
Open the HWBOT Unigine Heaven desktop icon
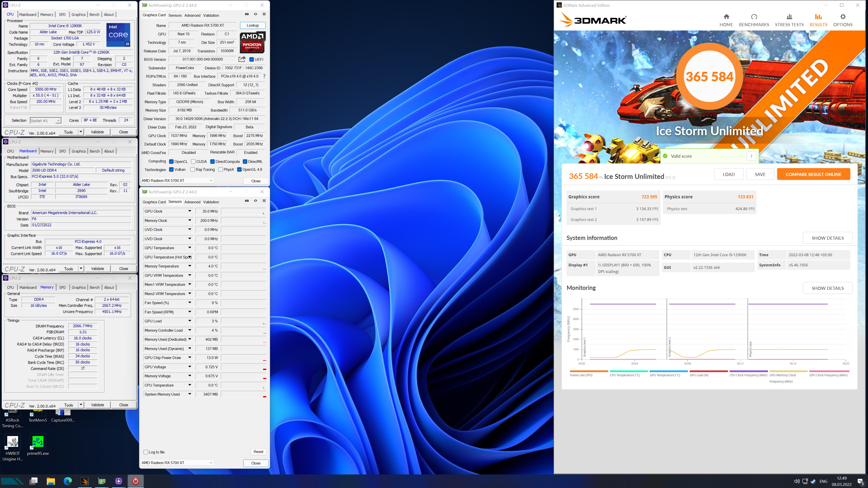click(x=12, y=448)
